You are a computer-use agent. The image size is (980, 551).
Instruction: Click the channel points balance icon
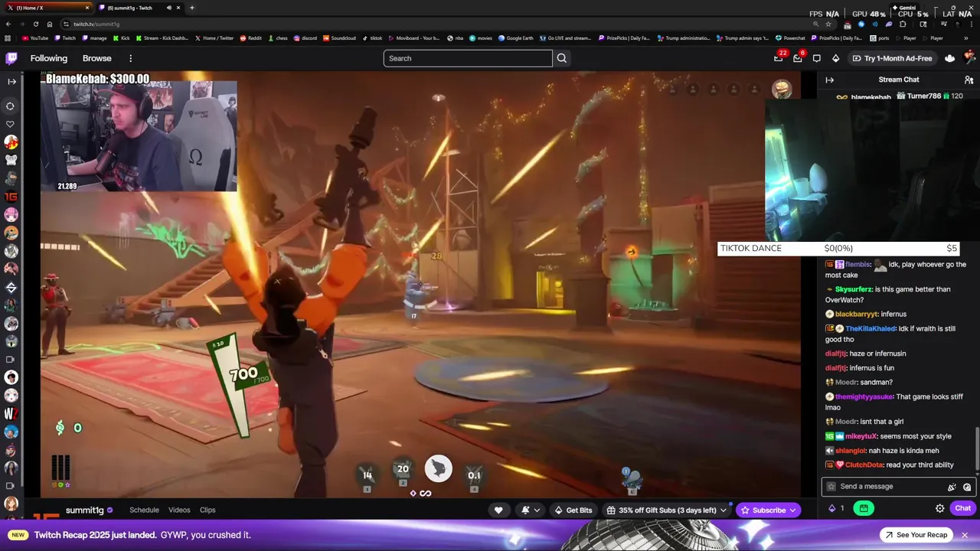tap(837, 508)
